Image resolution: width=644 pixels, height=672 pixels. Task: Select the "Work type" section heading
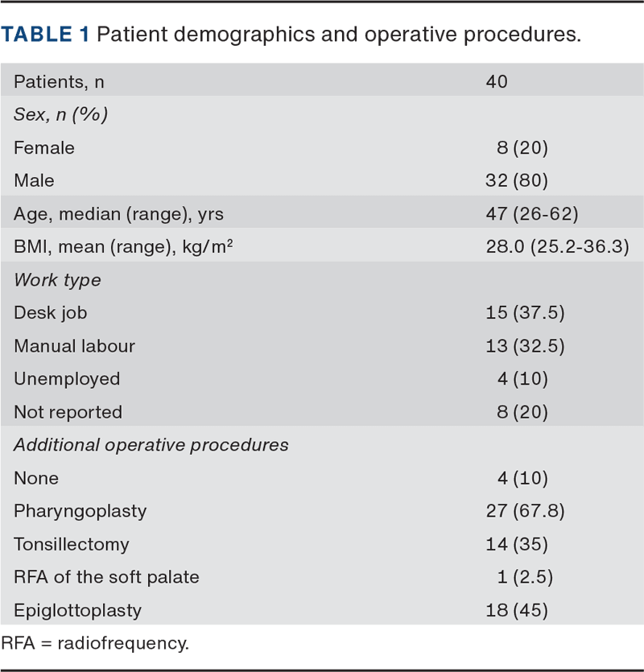click(x=57, y=280)
